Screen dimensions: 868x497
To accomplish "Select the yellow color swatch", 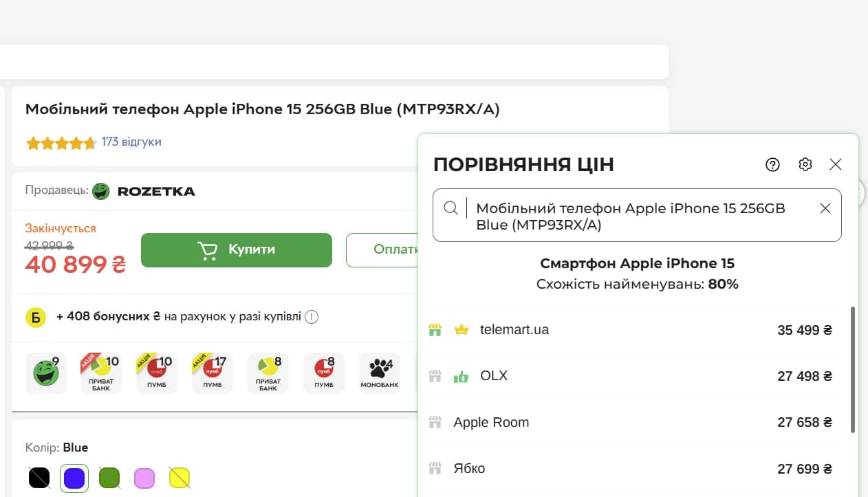I will point(180,477).
